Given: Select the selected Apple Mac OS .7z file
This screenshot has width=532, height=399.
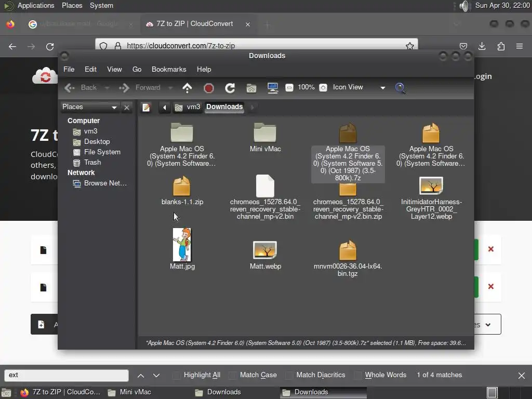Looking at the screenshot, I should [348, 153].
